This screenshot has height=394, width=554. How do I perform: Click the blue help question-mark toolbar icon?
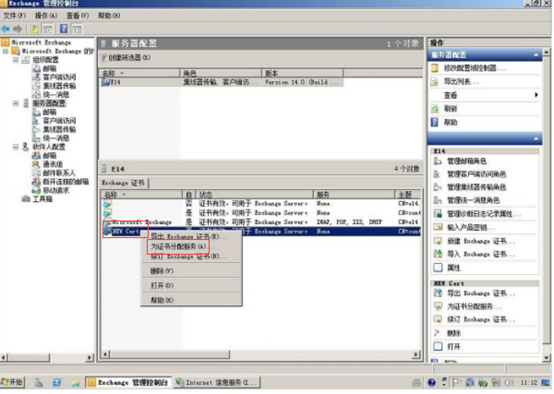64,29
